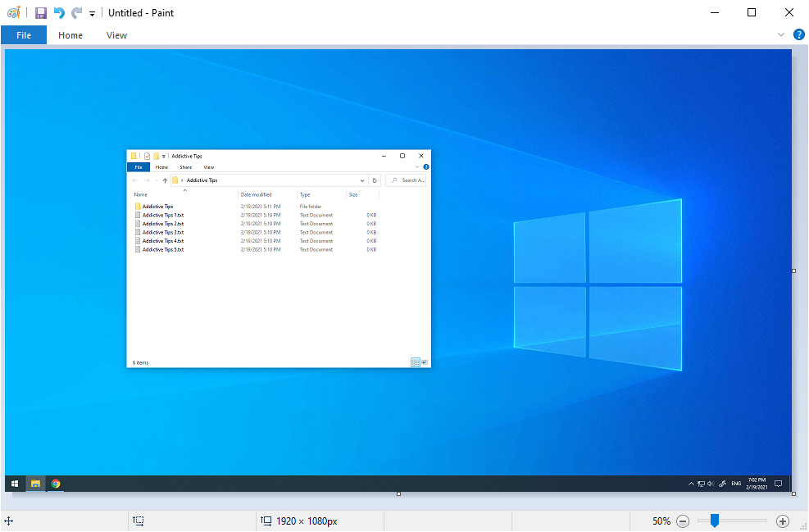Click the 50% zoom level label

pos(661,521)
